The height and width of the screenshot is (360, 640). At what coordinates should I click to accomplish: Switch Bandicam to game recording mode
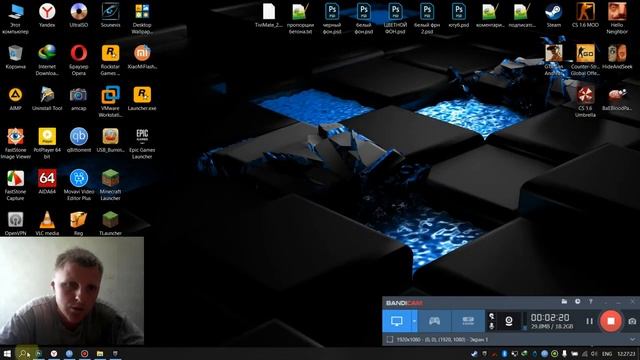coord(434,321)
